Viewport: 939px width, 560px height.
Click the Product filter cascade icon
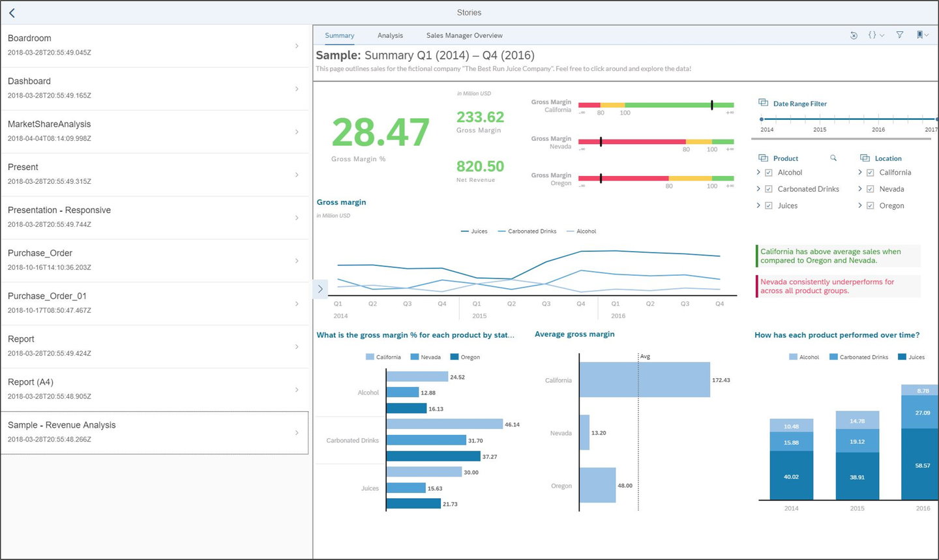763,158
